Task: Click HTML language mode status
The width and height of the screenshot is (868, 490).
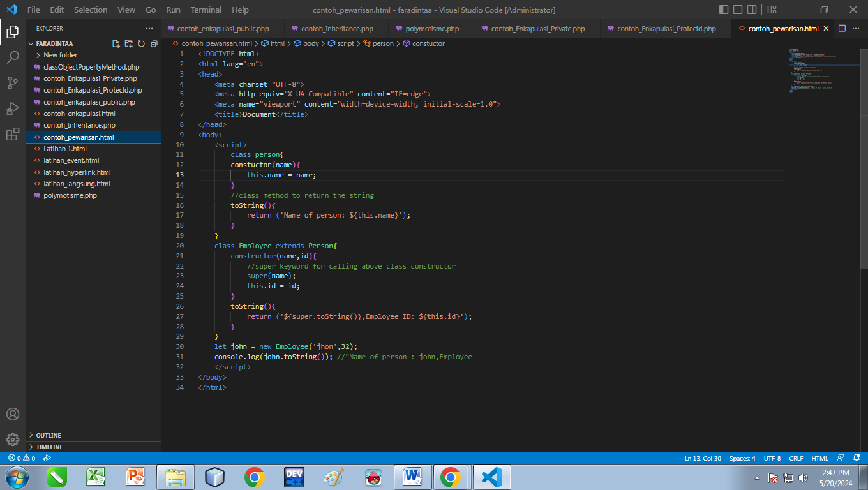Action: (820, 458)
